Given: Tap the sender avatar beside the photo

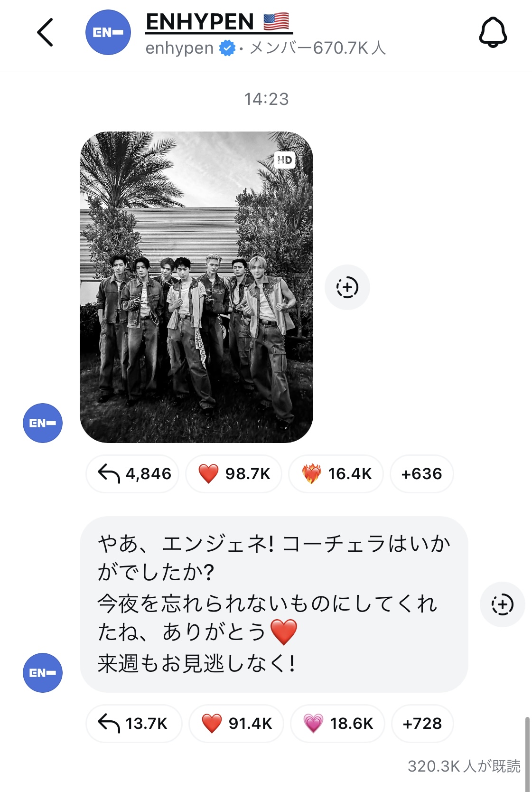Looking at the screenshot, I should 43,423.
